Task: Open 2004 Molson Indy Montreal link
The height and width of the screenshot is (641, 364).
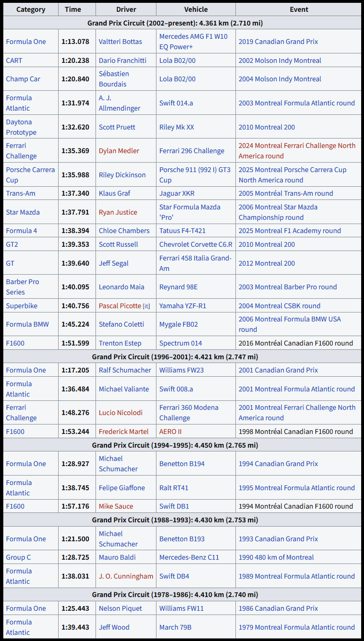Action: point(280,79)
